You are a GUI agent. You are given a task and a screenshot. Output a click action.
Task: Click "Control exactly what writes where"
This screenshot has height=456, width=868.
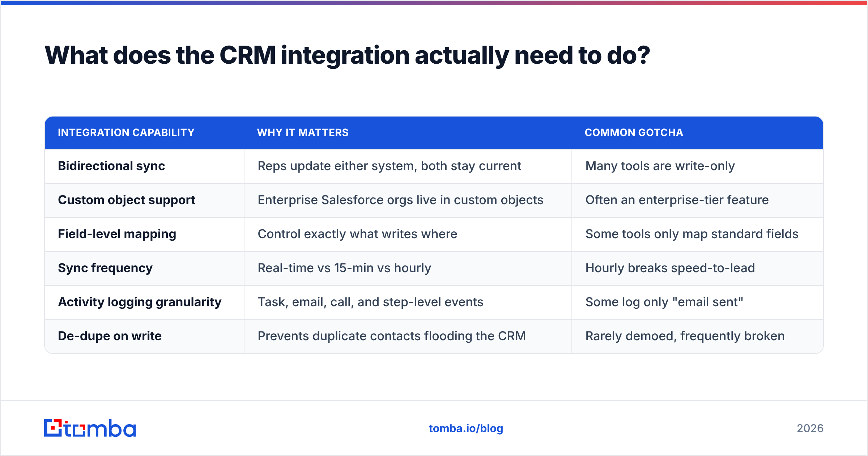tap(357, 234)
